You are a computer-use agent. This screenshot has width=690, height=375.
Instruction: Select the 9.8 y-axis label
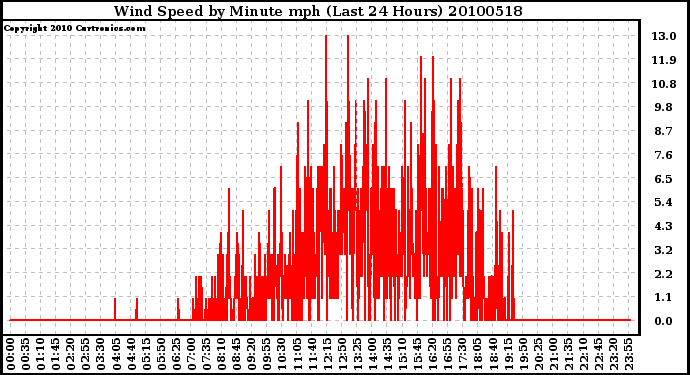[664, 107]
